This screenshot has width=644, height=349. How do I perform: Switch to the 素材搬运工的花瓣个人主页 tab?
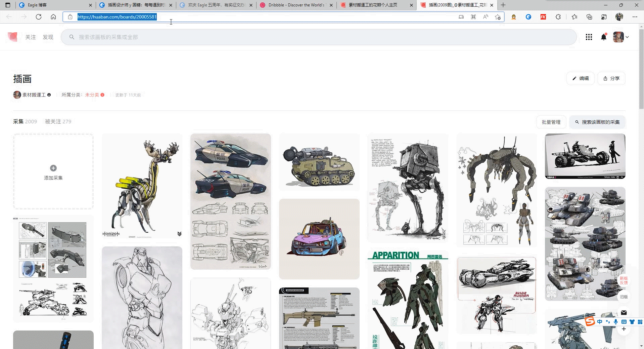click(376, 5)
